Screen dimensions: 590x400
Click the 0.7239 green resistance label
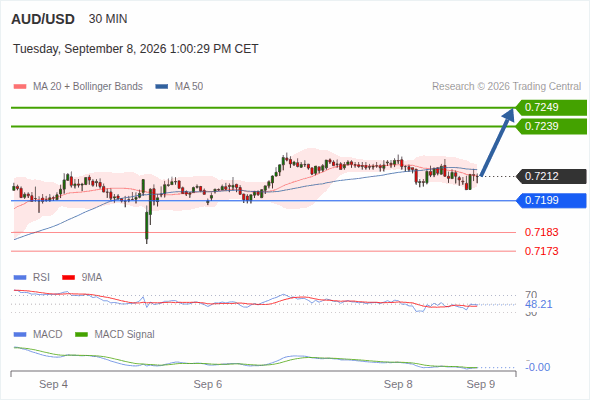(x=551, y=126)
